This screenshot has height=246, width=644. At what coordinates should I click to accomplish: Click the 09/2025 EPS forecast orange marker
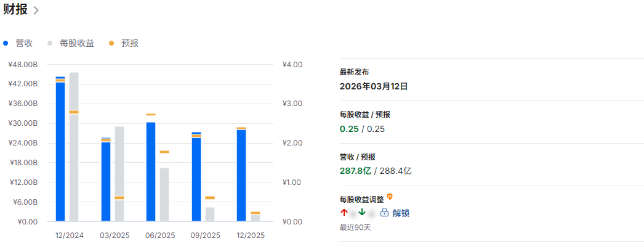(210, 198)
